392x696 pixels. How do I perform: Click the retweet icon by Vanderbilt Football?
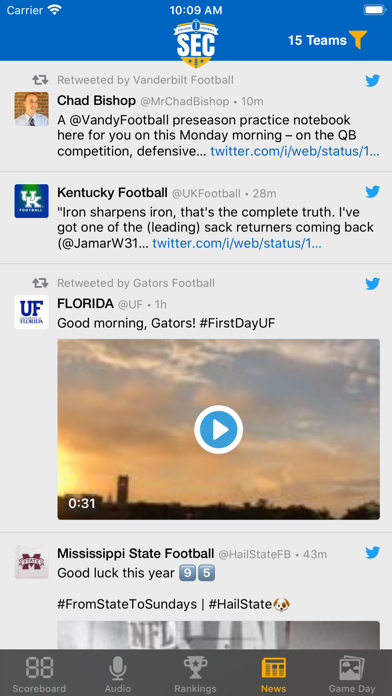(x=40, y=80)
